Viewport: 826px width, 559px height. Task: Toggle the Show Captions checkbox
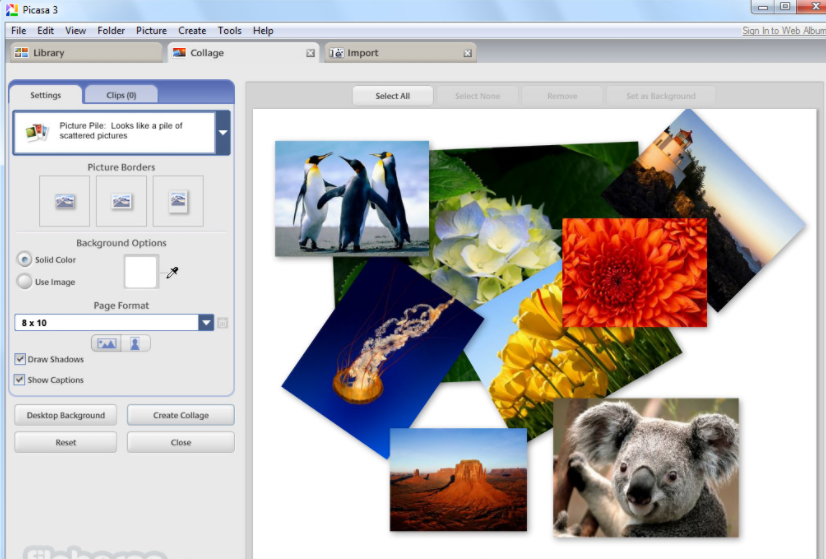[20, 380]
